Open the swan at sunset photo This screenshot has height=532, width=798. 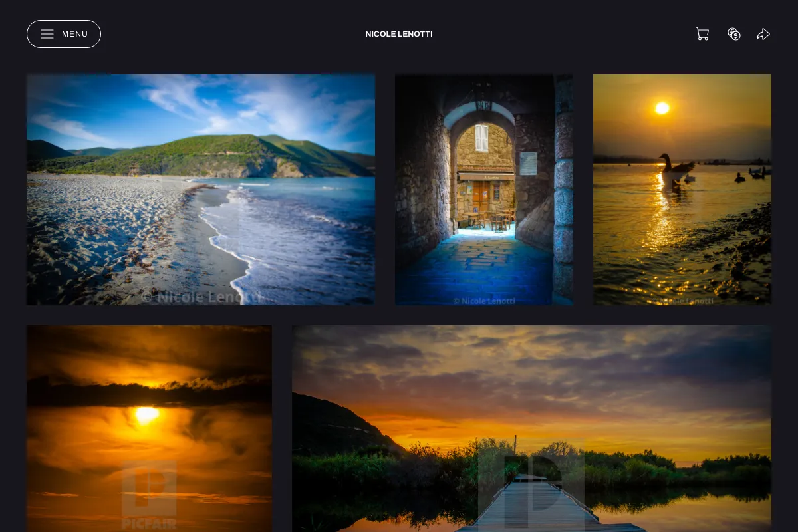pos(682,190)
